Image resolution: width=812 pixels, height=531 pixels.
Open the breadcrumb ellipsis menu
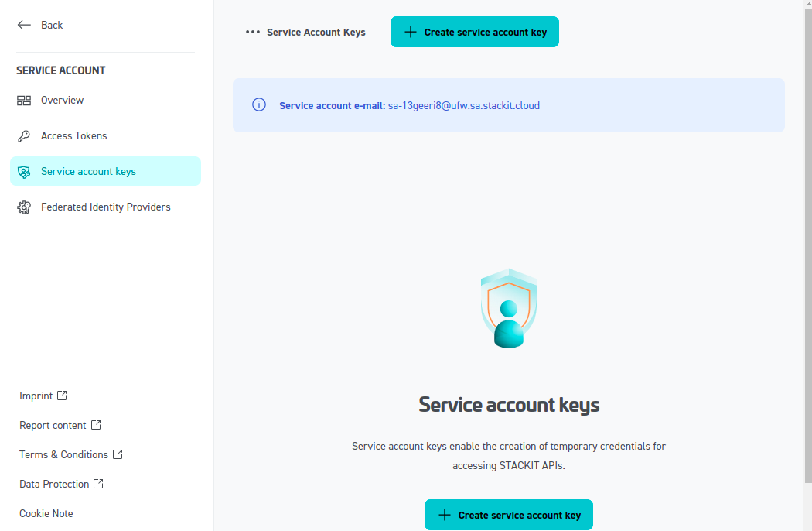tap(253, 33)
